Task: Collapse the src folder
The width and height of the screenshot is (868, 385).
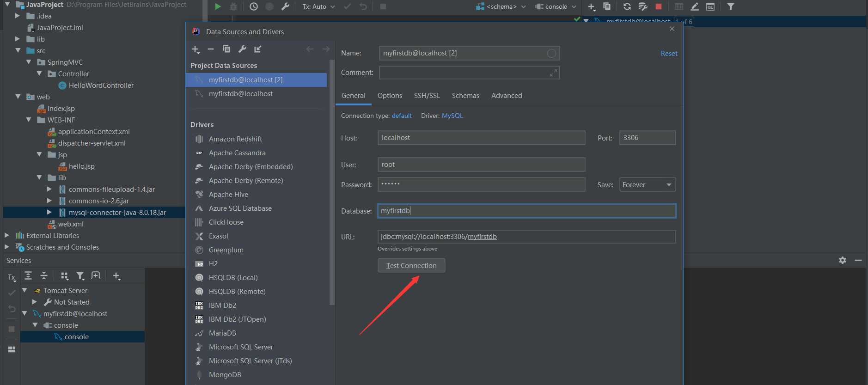Action: pyautogui.click(x=18, y=50)
